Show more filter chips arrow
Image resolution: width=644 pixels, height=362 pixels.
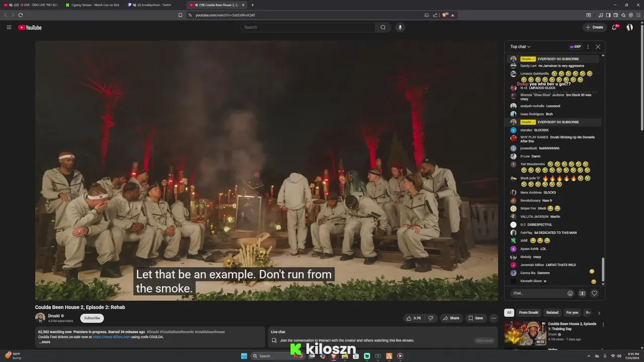point(599,313)
